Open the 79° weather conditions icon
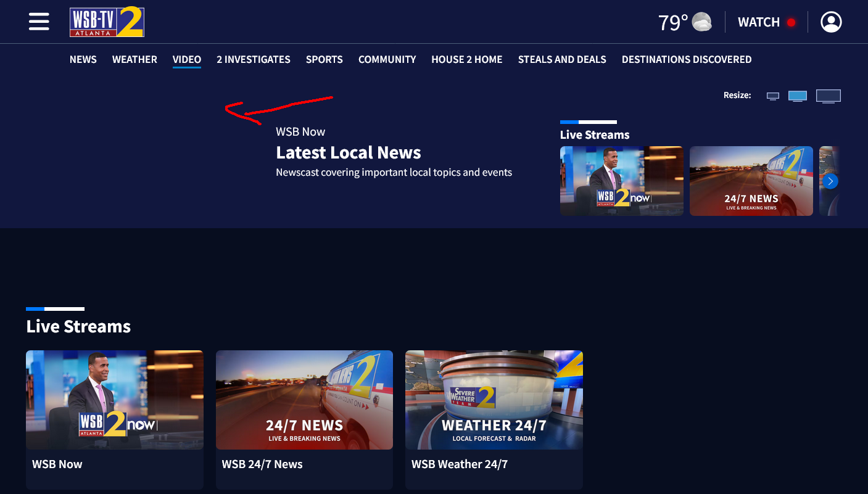 [702, 23]
